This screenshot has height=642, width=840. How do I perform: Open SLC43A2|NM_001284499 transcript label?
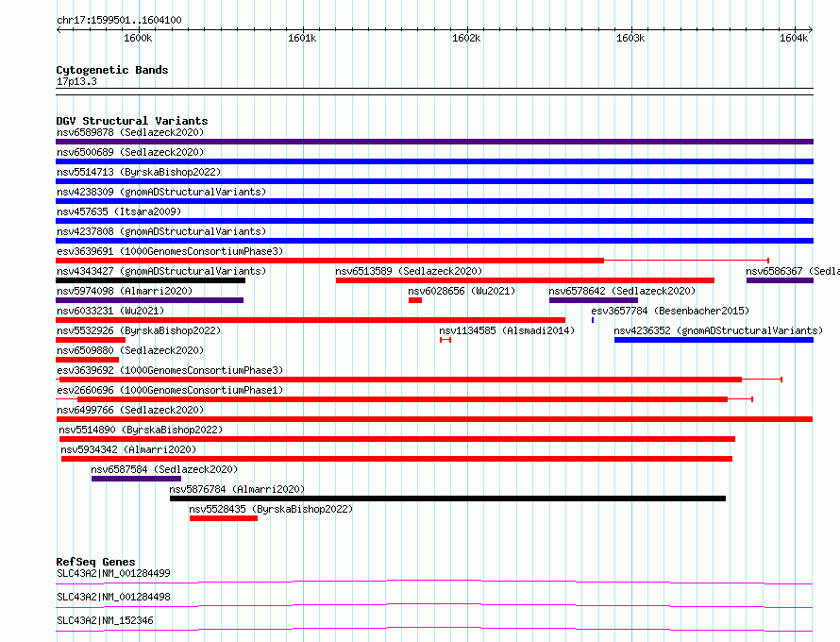(113, 573)
